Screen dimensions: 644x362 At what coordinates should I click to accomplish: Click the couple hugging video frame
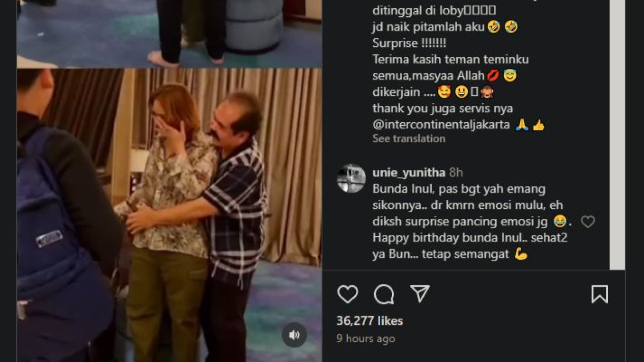click(169, 215)
